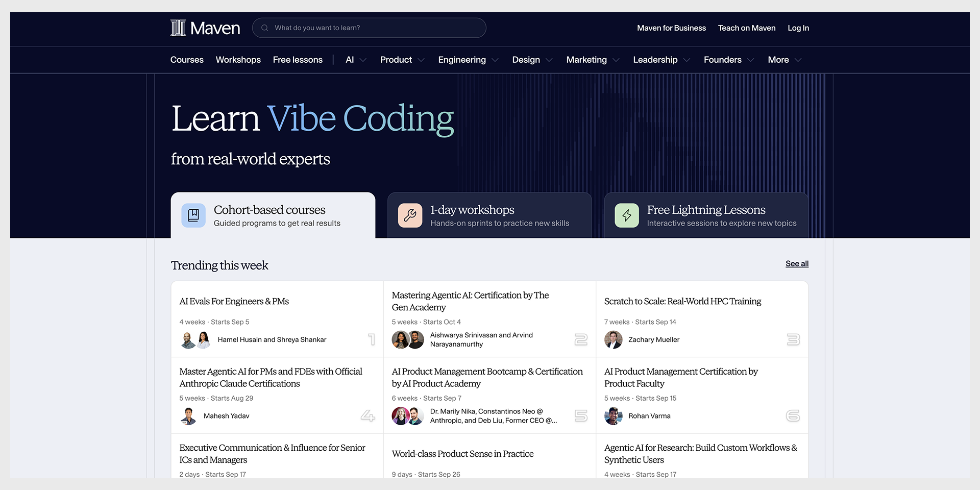Click Aishwarya Srinivasan and Arvind avatars
980x490 pixels.
point(408,340)
